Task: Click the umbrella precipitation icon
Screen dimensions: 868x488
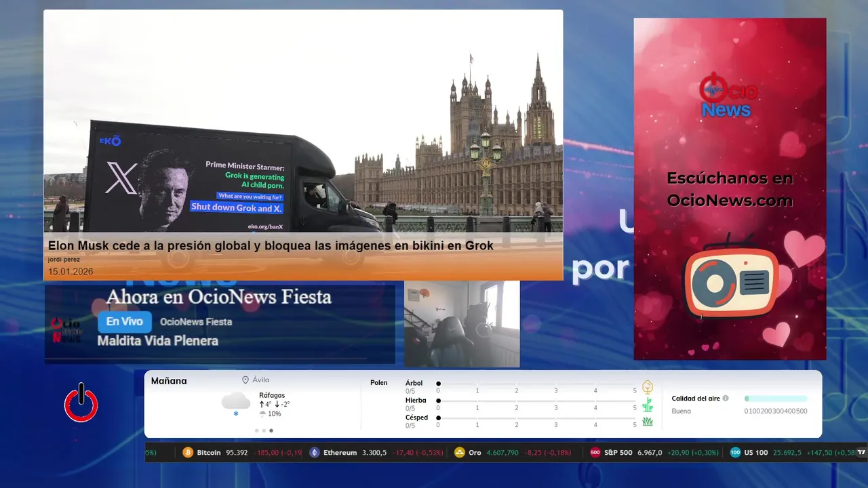Action: click(262, 414)
